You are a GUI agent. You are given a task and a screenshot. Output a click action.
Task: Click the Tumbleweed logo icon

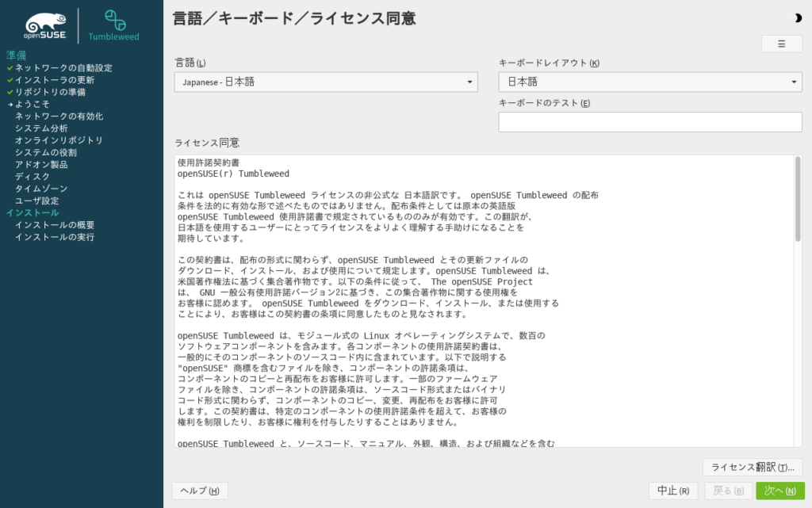[x=115, y=21]
